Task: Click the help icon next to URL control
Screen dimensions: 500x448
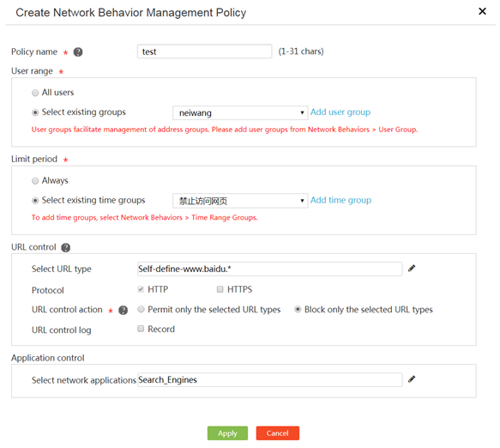Action: pyautogui.click(x=66, y=247)
